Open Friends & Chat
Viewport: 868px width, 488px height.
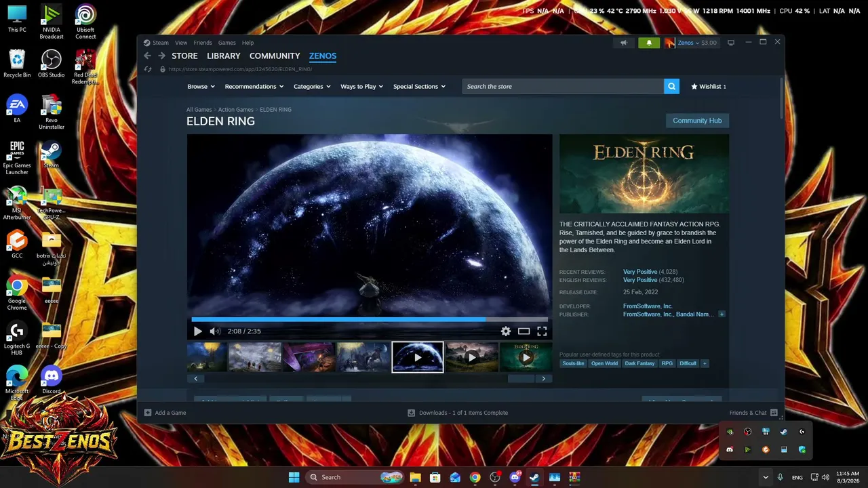click(753, 413)
